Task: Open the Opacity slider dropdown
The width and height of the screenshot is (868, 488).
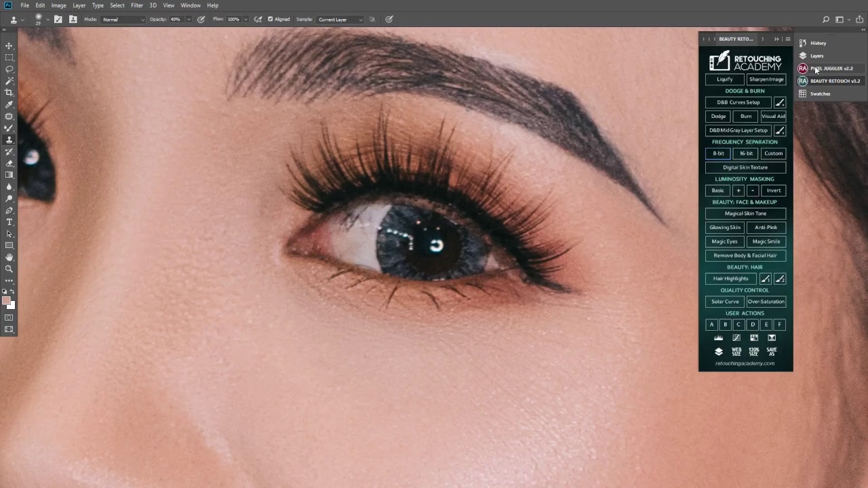Action: click(188, 19)
